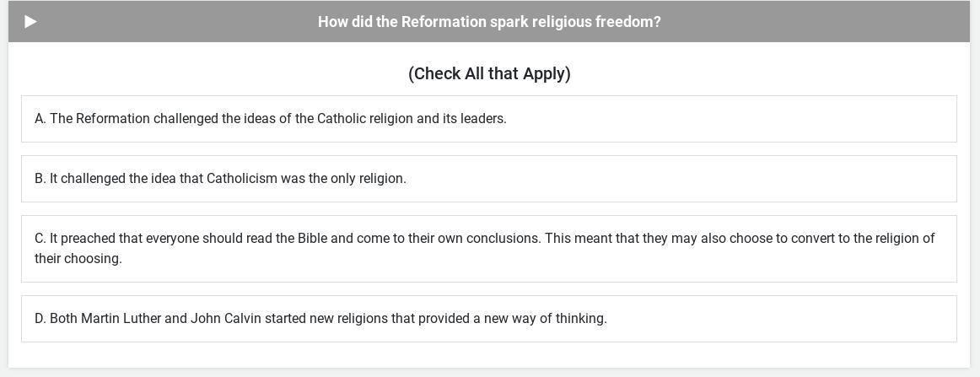This screenshot has height=377, width=980.
Task: Click the play triangle icon in header
Action: 30,22
